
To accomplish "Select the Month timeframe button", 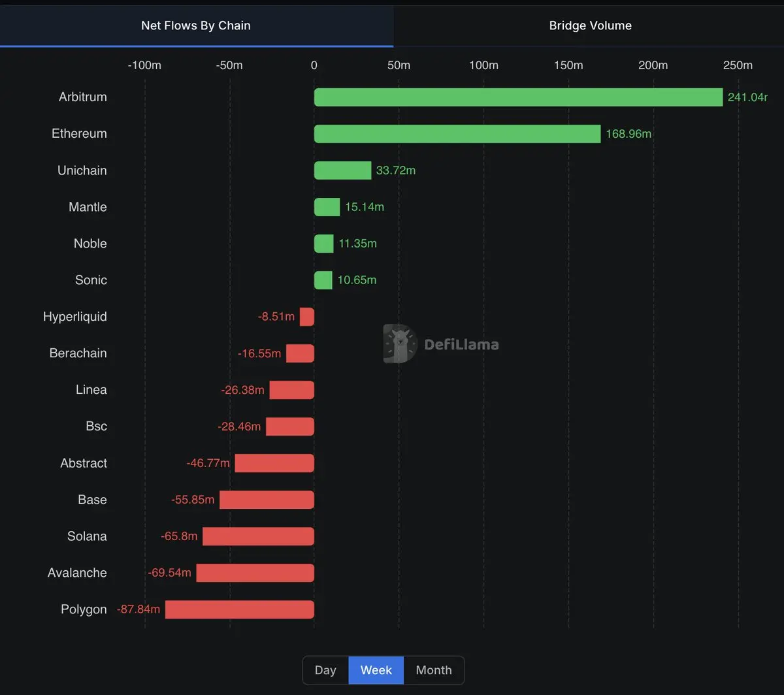I will tap(434, 670).
